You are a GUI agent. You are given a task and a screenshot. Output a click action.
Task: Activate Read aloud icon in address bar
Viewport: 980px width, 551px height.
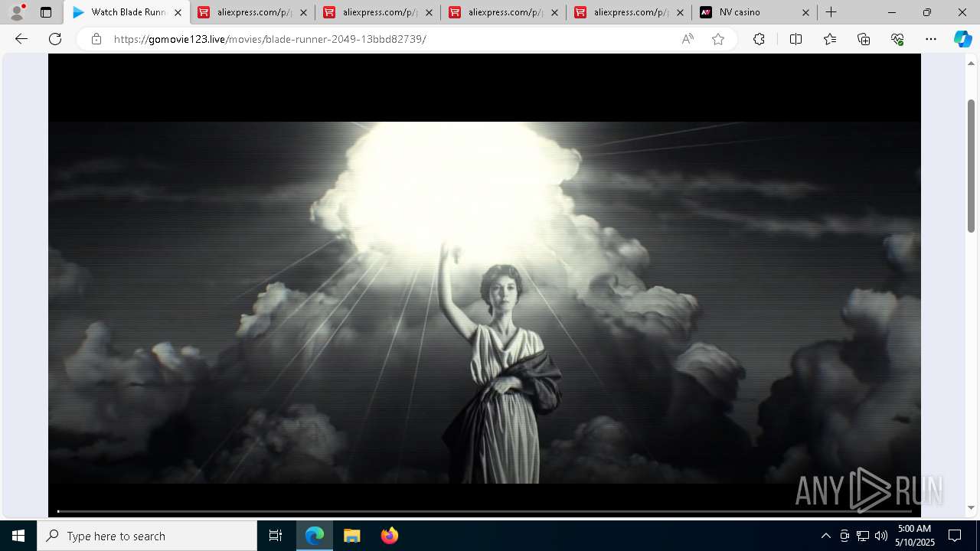pos(688,39)
